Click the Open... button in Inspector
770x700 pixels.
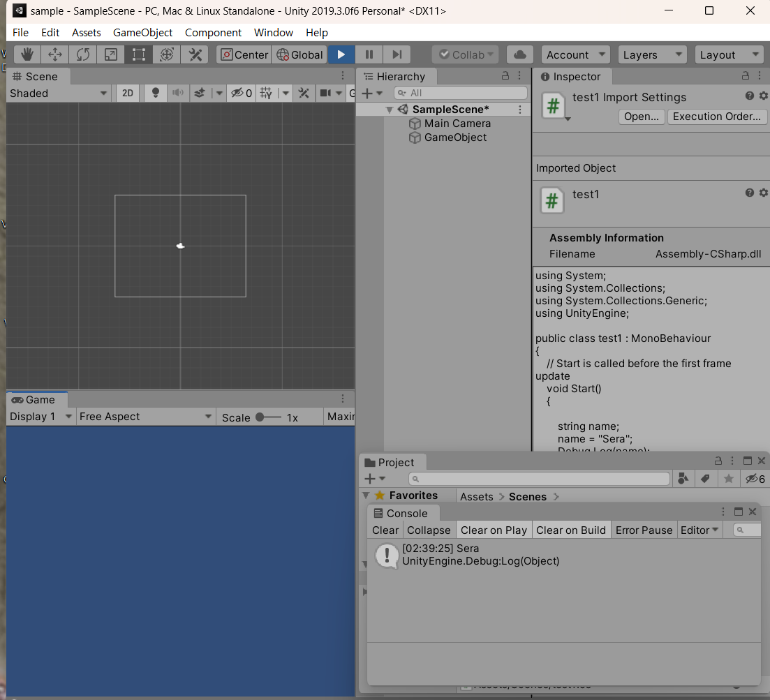[x=642, y=117]
